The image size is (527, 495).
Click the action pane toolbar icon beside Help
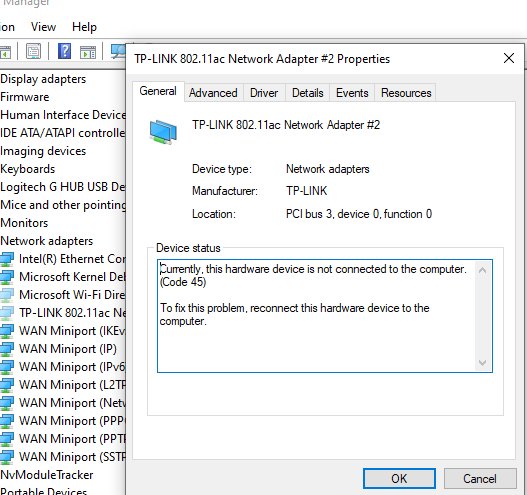point(88,52)
